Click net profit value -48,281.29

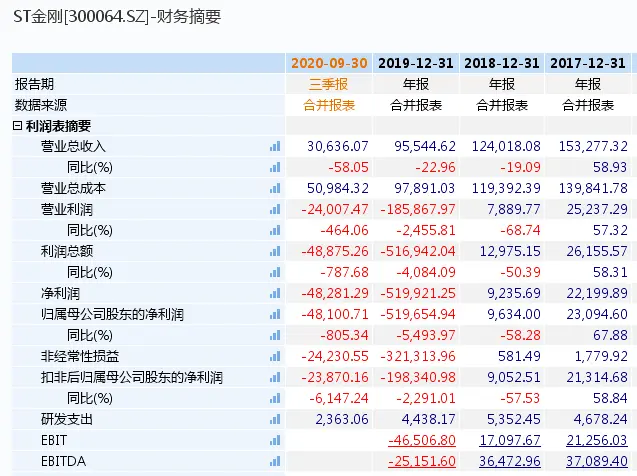click(335, 293)
